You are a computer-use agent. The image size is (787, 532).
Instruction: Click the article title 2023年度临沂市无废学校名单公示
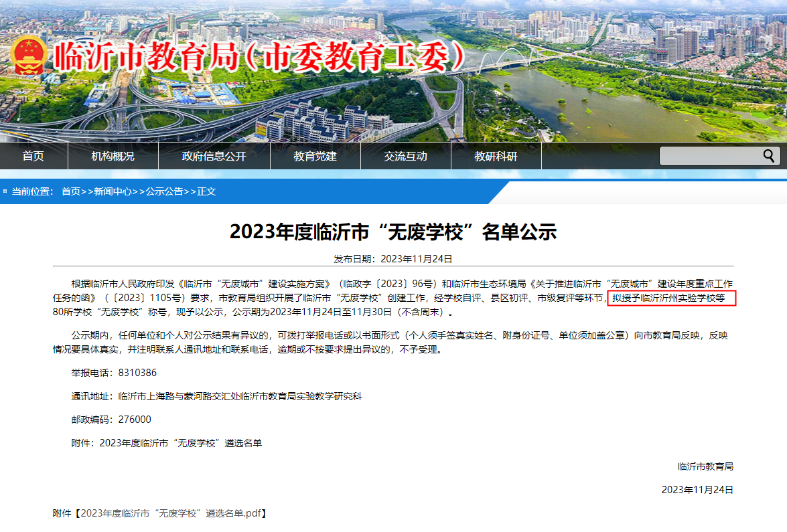point(393,230)
